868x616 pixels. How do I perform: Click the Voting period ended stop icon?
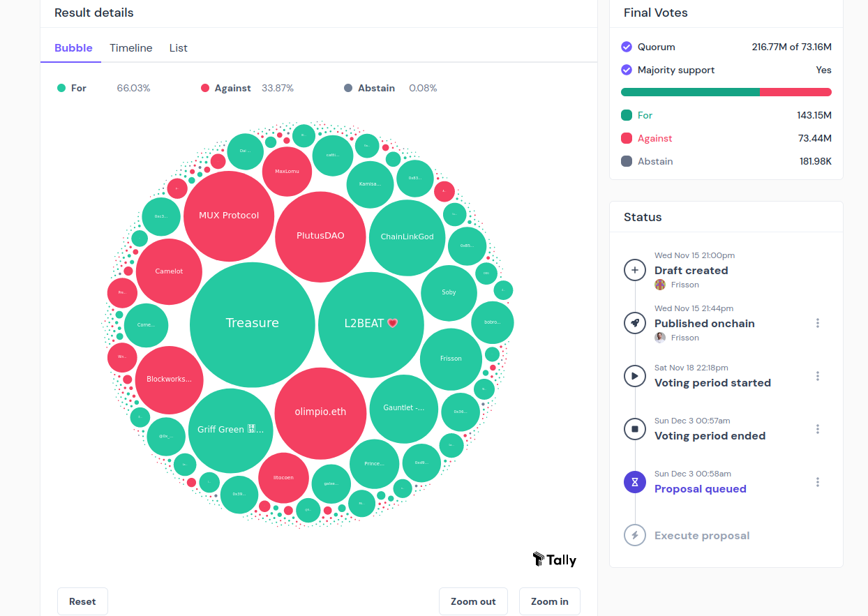[635, 429]
